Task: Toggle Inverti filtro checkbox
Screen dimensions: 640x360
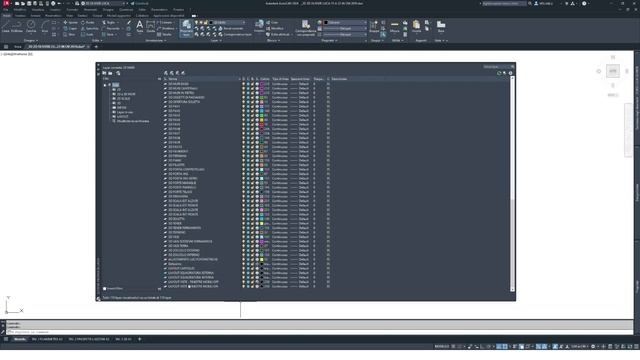Action: click(x=105, y=289)
